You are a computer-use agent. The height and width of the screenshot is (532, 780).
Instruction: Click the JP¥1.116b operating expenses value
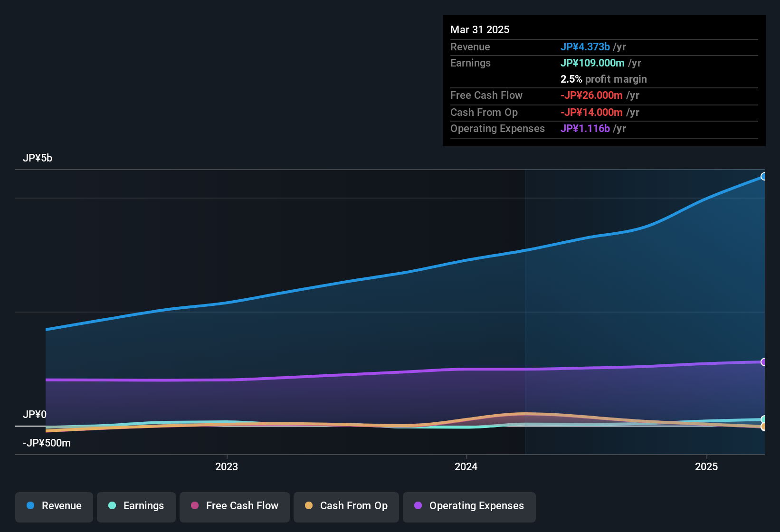point(585,128)
